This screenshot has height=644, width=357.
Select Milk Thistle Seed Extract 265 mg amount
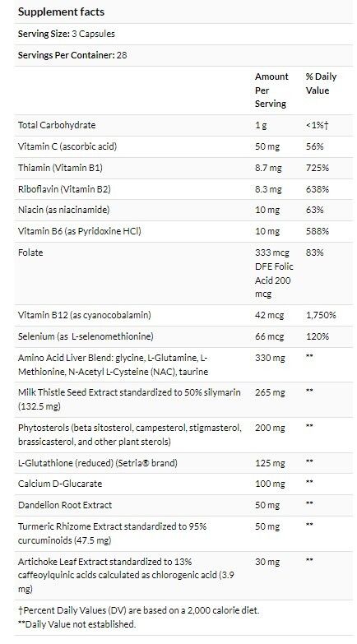pyautogui.click(x=270, y=392)
